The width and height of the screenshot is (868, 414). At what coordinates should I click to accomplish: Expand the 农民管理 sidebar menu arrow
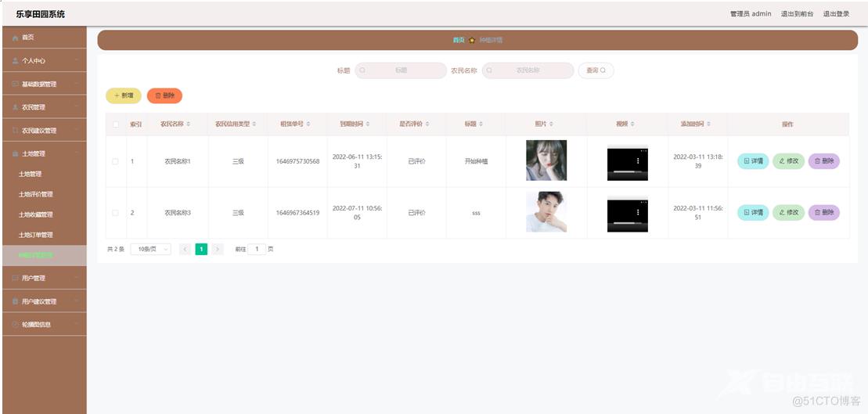[x=77, y=107]
